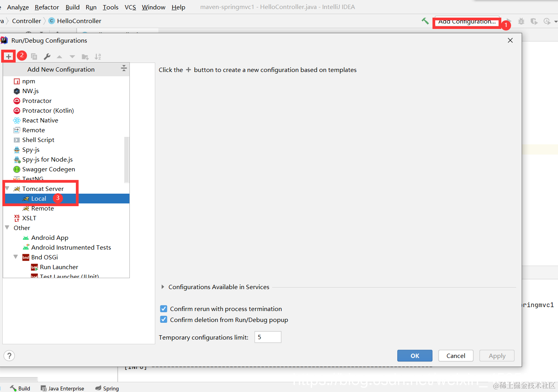Expand Configurations Available in Services
Screen dimensions: 558x392
pyautogui.click(x=163, y=287)
